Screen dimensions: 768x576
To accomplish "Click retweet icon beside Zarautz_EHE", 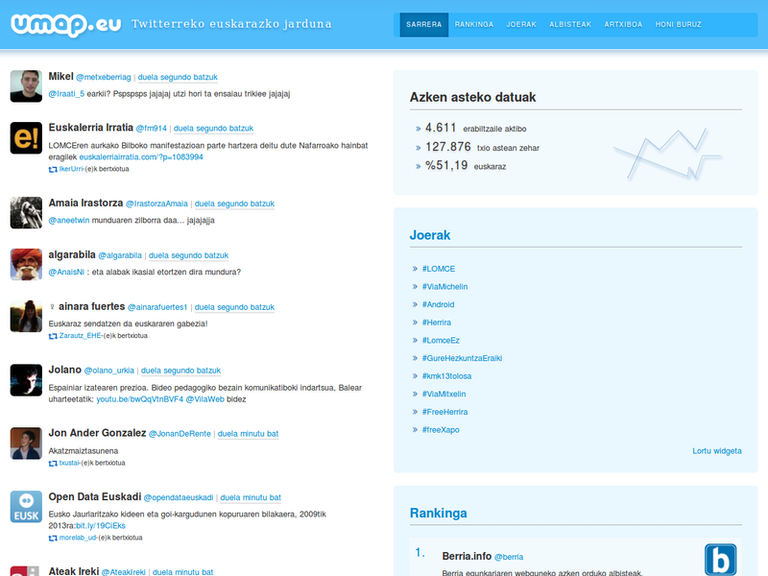I will pos(53,336).
